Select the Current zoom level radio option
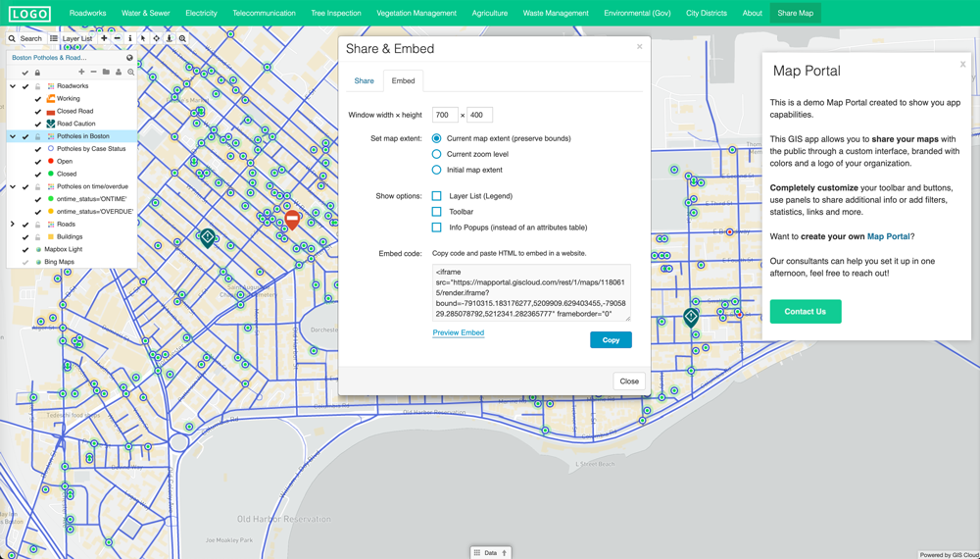 point(437,154)
